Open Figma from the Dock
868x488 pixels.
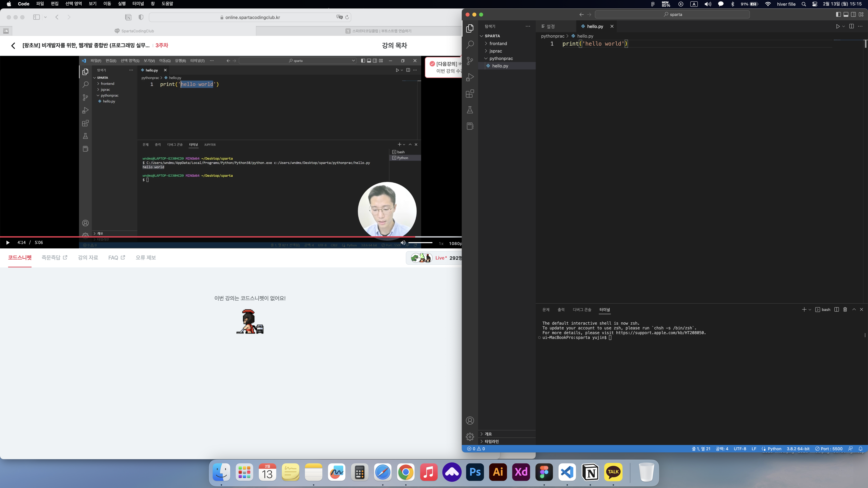[x=544, y=472]
